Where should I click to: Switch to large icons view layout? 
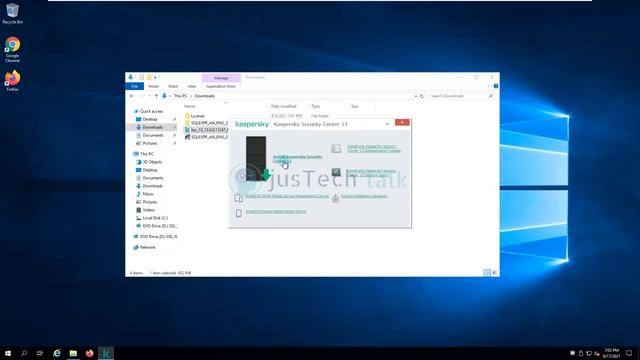click(494, 273)
